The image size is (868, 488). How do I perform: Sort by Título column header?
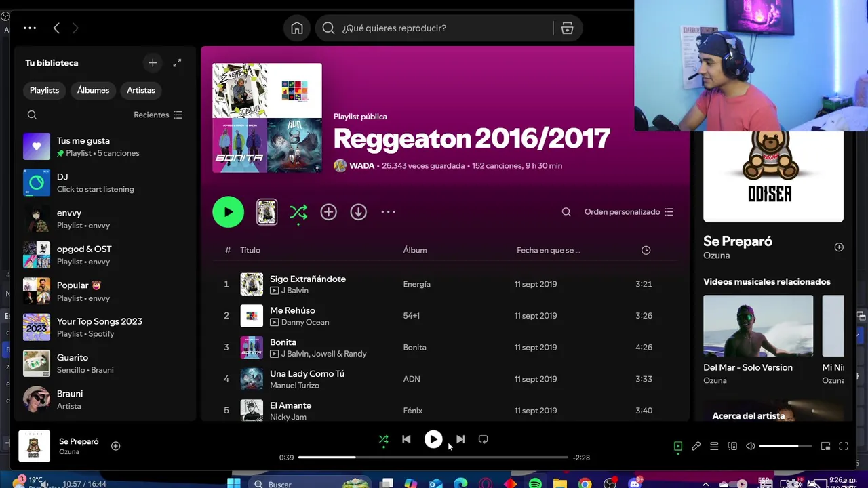point(250,250)
